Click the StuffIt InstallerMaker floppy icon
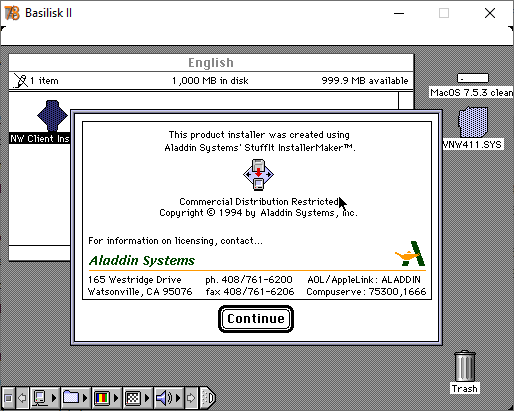Viewport: 514px width, 411px height. (x=258, y=175)
